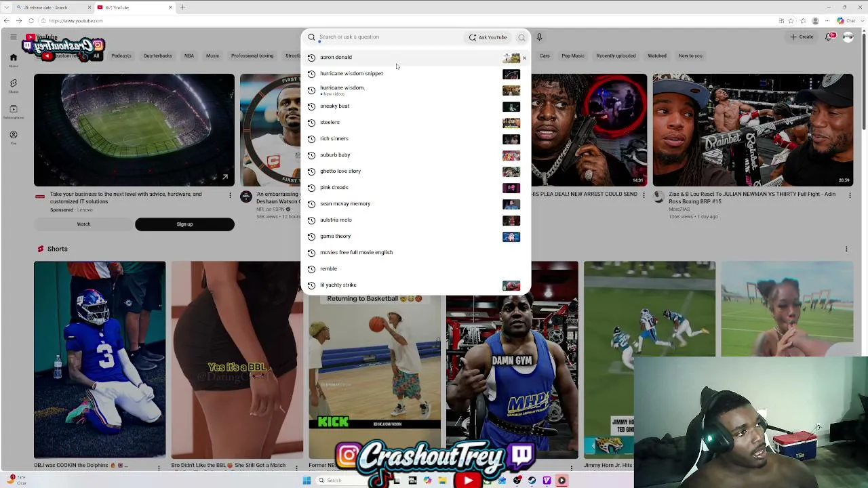Image resolution: width=868 pixels, height=488 pixels.
Task: Go to Home in the YouTube sidebar
Action: tap(13, 59)
